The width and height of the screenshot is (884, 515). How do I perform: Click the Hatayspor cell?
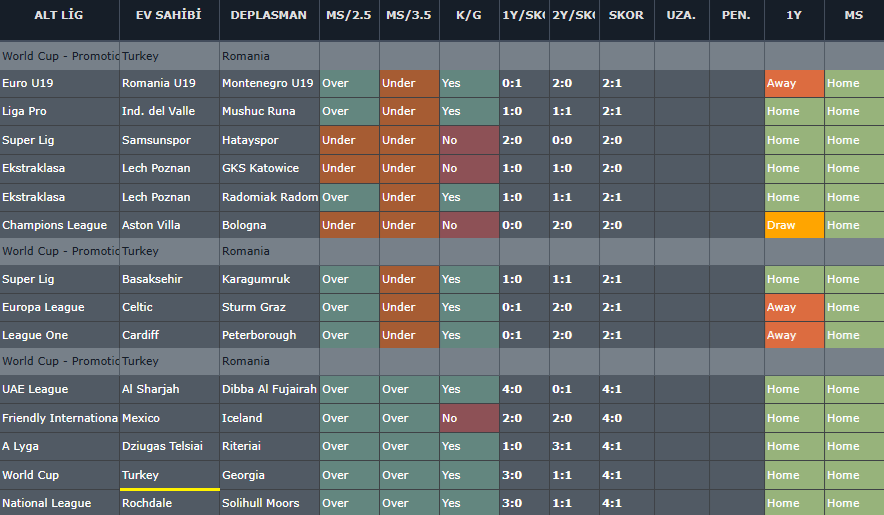269,140
